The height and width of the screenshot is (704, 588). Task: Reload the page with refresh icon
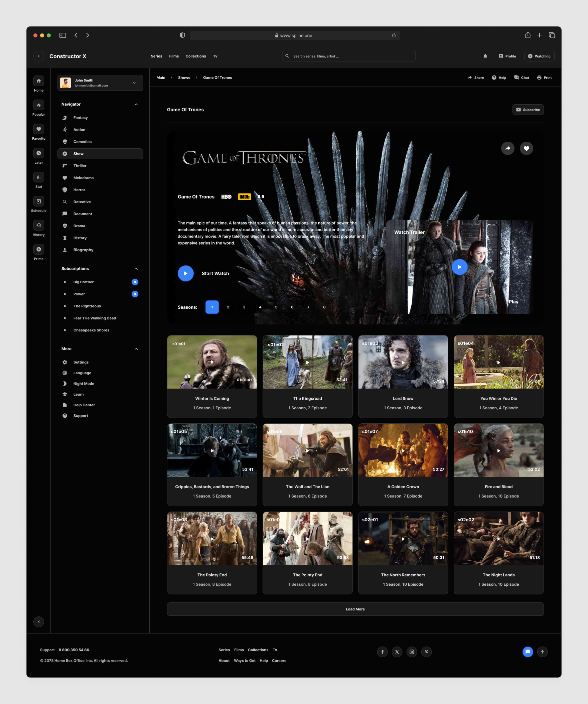point(394,35)
